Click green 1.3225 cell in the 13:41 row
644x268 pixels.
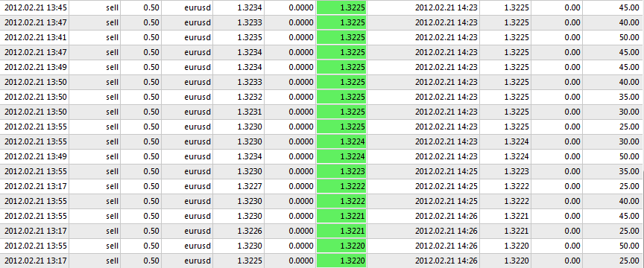[x=341, y=38]
